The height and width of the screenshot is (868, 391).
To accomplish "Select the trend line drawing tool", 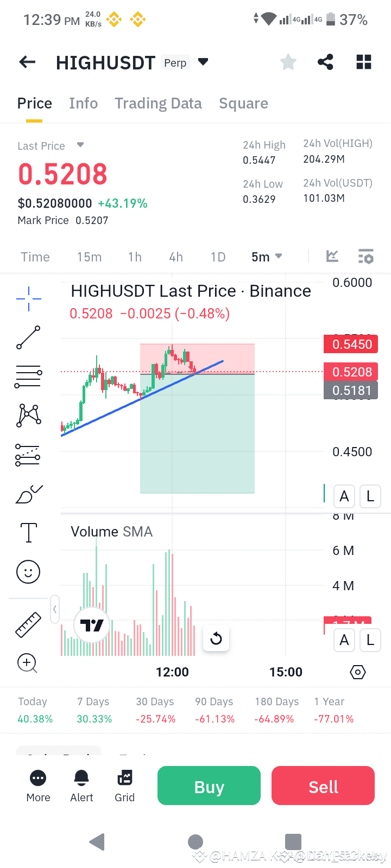I will [28, 337].
